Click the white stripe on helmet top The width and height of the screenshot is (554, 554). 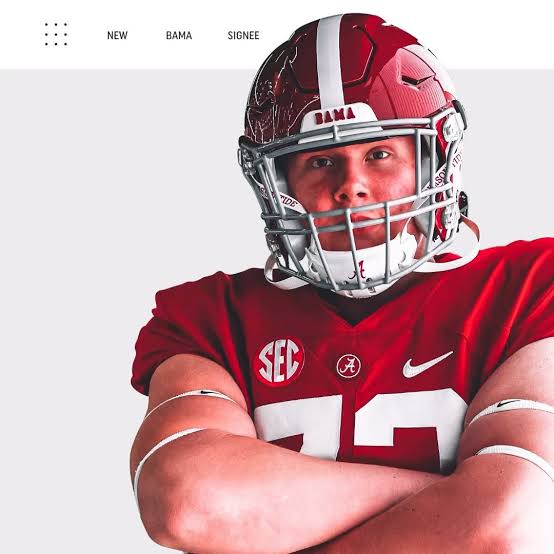coord(330,60)
